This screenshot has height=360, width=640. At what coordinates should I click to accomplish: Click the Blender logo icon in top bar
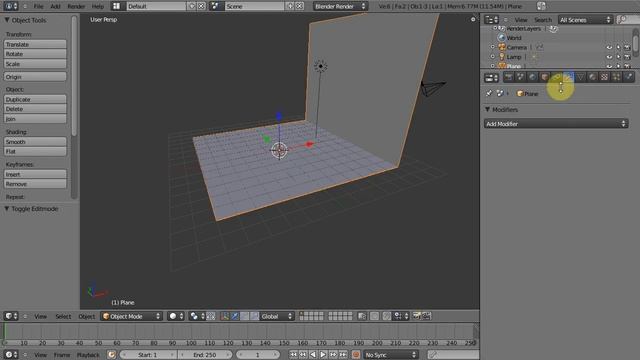pos(541,6)
